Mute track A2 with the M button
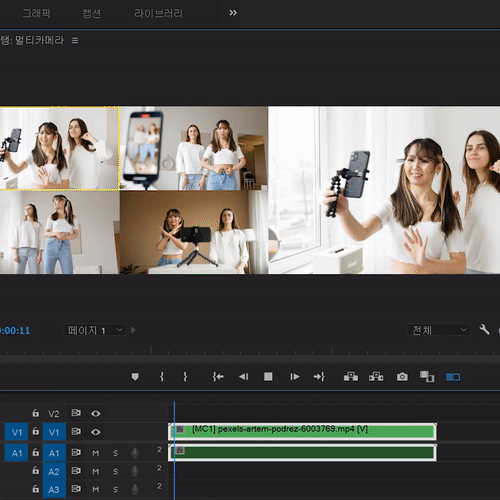500x500 pixels. 96,471
